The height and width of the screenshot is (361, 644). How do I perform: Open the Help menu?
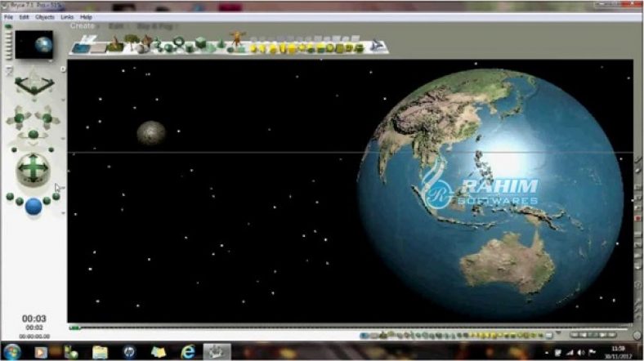pyautogui.click(x=86, y=17)
